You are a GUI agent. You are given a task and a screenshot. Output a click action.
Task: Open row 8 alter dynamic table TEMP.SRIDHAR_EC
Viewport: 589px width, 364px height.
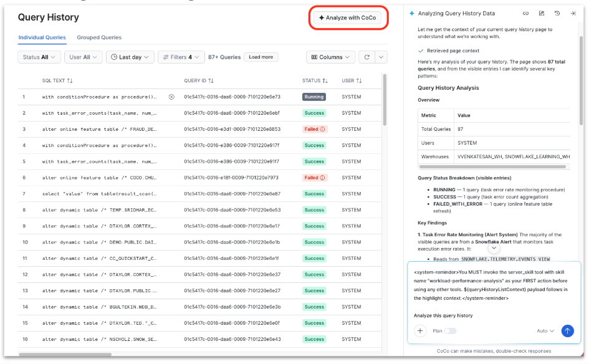pyautogui.click(x=100, y=210)
